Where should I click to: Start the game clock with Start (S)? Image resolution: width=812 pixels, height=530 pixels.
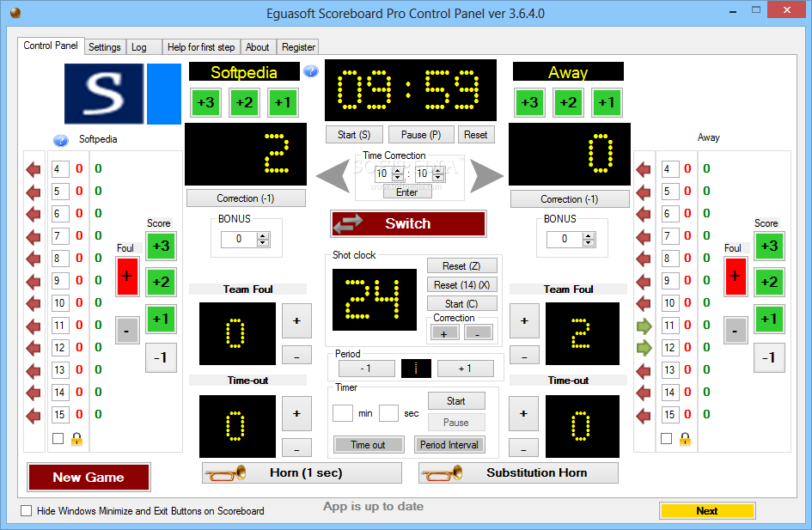354,135
